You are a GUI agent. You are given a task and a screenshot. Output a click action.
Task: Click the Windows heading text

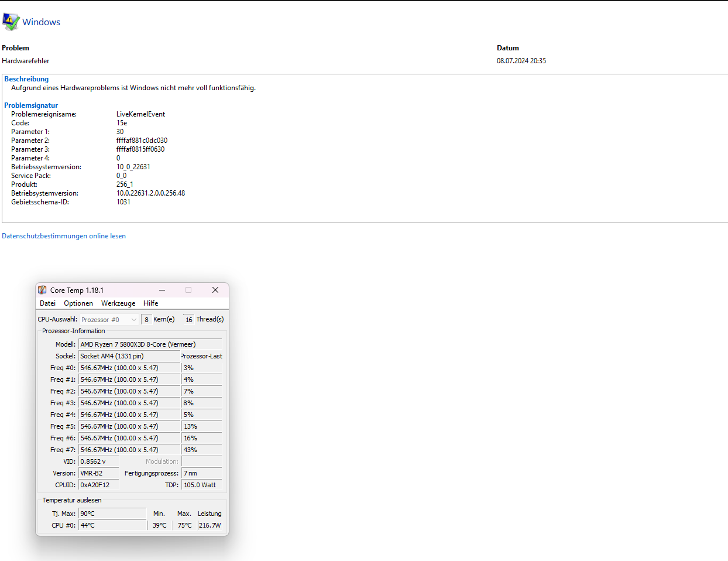pyautogui.click(x=41, y=22)
